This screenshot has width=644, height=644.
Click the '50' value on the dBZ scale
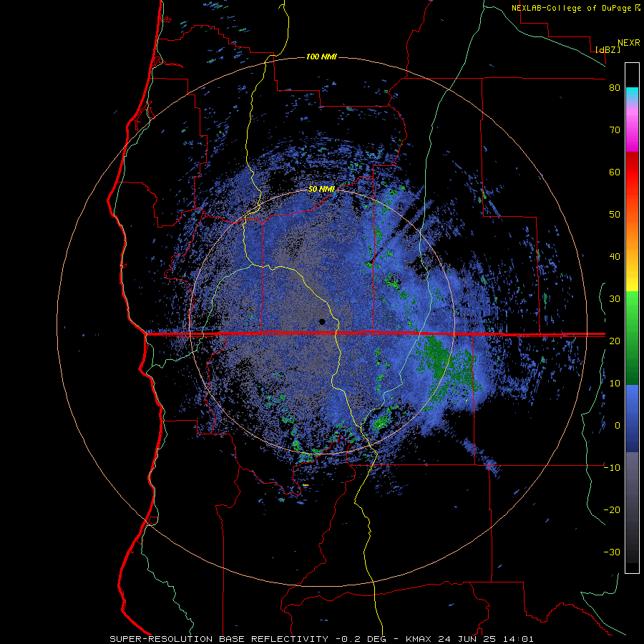(615, 215)
